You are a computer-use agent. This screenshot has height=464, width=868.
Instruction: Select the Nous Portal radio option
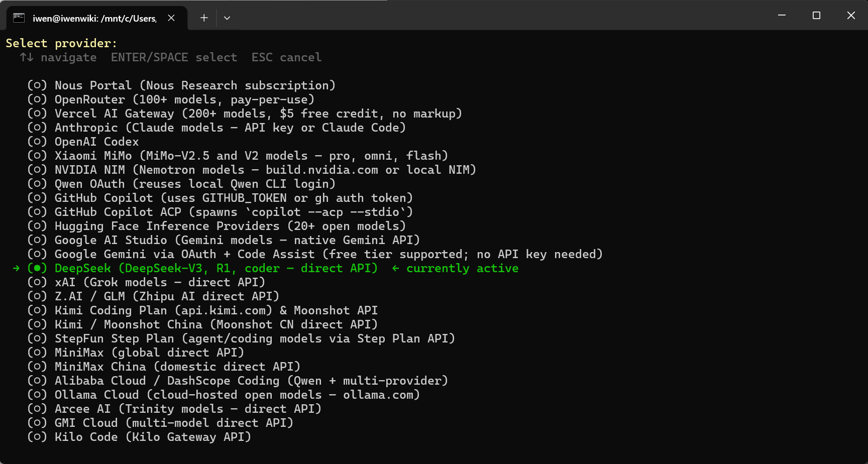click(x=37, y=85)
